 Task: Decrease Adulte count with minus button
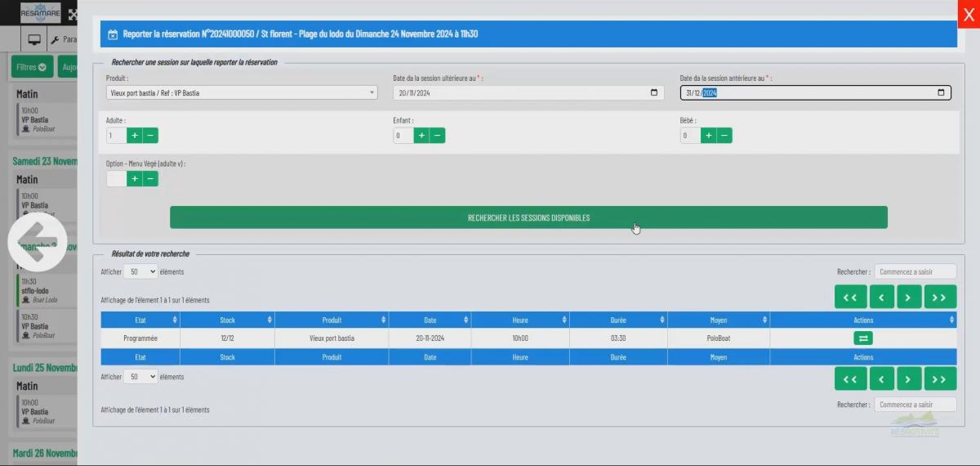(x=151, y=136)
